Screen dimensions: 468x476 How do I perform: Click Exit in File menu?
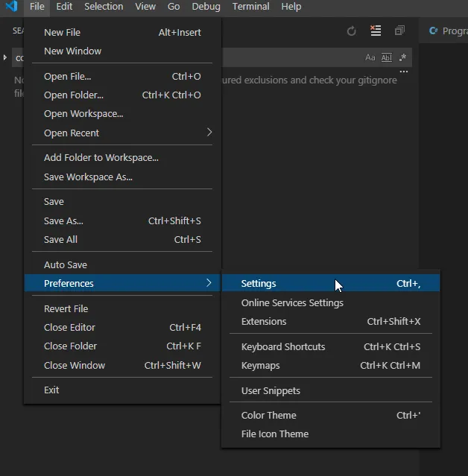pyautogui.click(x=122, y=390)
